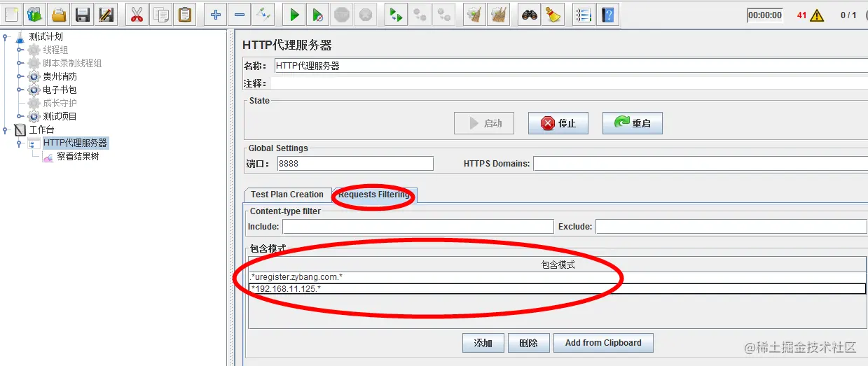
Task: Click the disabled 启动 button
Action: click(483, 123)
